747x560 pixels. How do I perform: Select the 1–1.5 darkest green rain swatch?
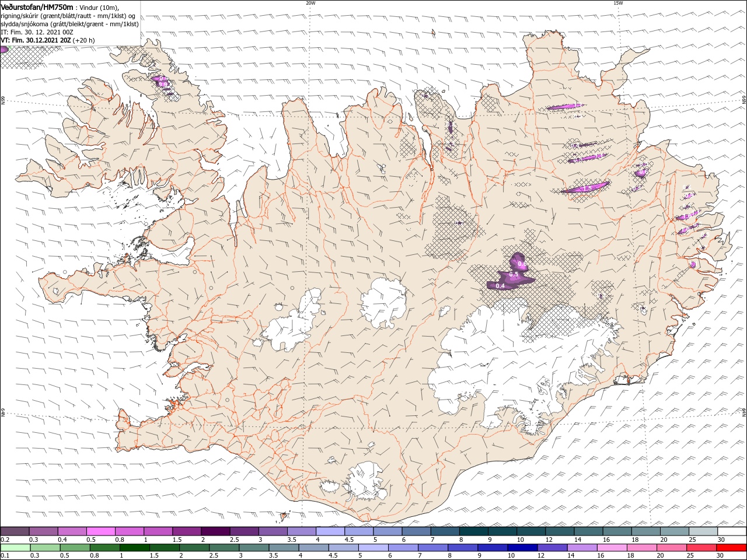point(135,548)
